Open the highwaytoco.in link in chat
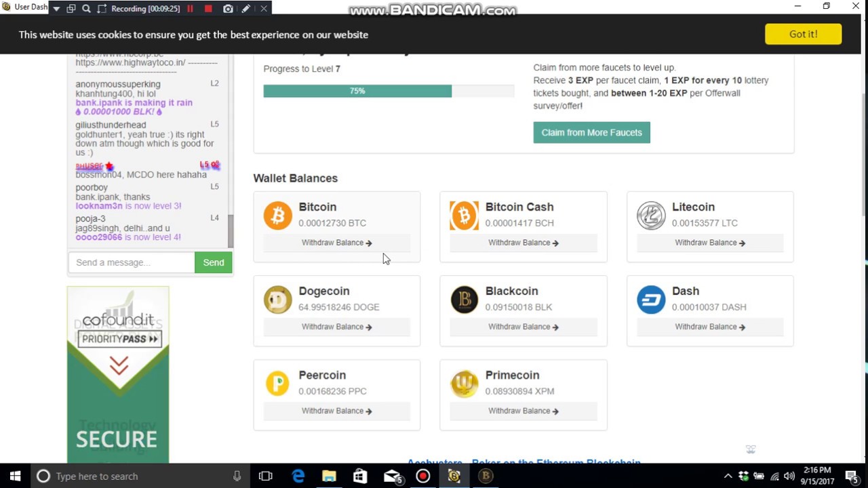Viewport: 868px width, 488px height. (131, 62)
